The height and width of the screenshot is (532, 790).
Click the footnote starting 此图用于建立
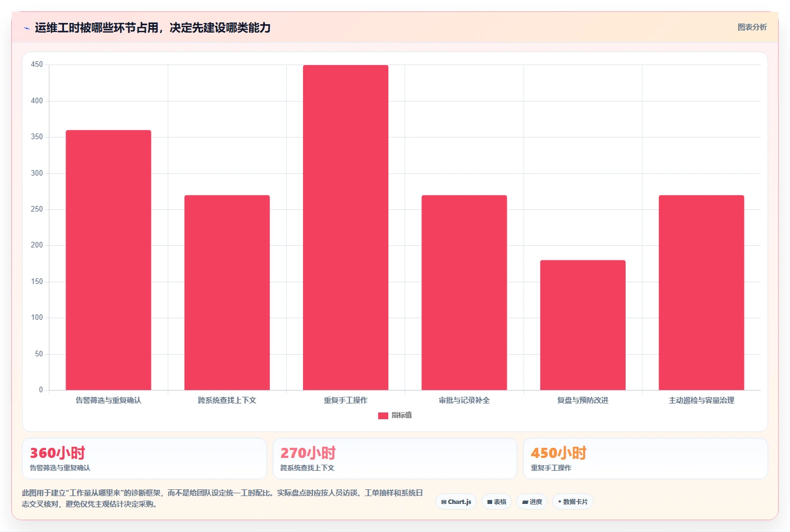pos(222,498)
